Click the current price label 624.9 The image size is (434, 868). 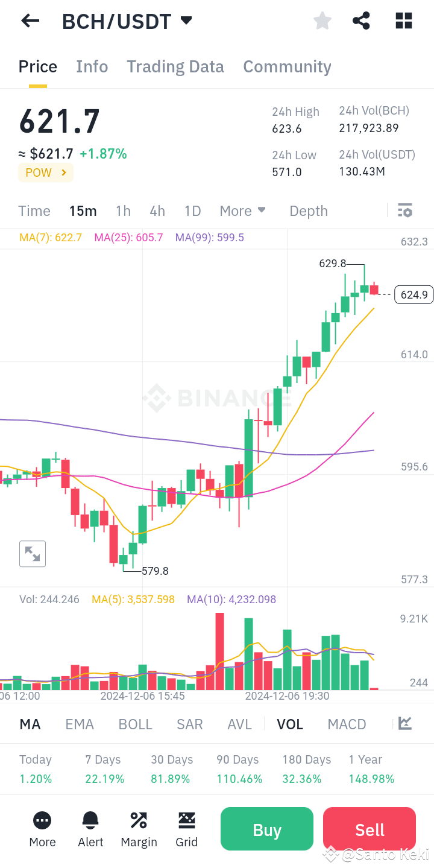[413, 294]
